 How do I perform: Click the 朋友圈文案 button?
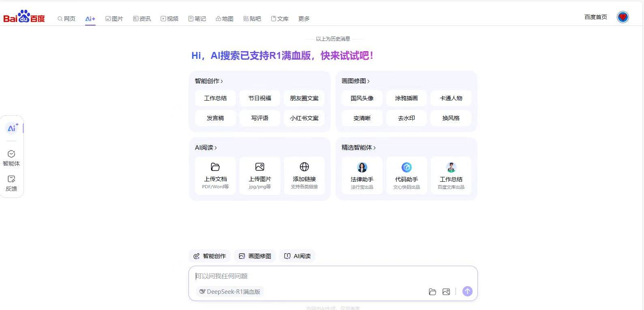(x=304, y=98)
